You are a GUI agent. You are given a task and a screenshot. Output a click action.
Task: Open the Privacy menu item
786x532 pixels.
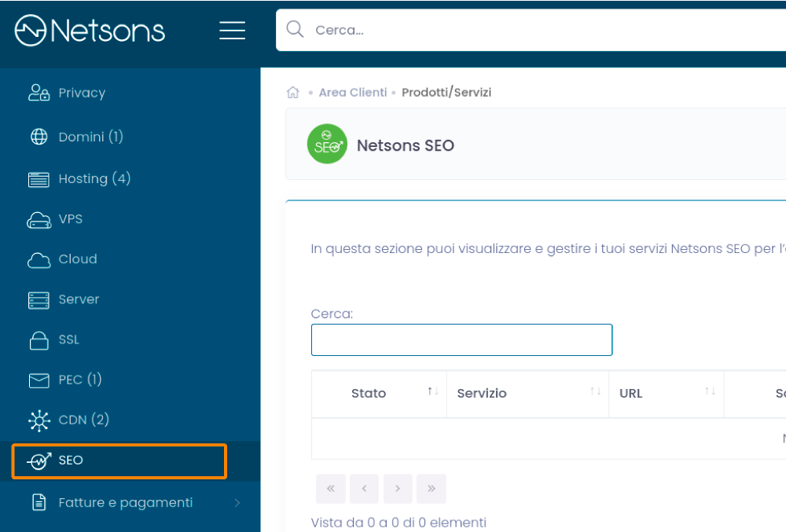[x=82, y=93]
